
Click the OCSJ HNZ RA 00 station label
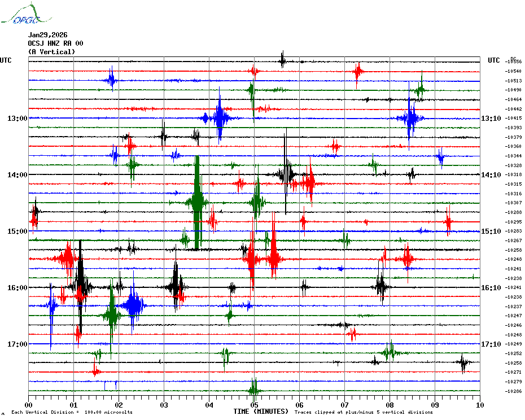pyautogui.click(x=55, y=43)
